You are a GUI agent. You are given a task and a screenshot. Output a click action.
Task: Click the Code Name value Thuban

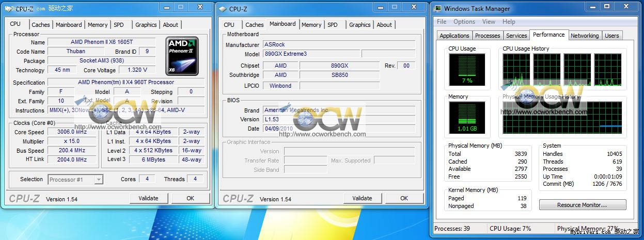pos(75,51)
